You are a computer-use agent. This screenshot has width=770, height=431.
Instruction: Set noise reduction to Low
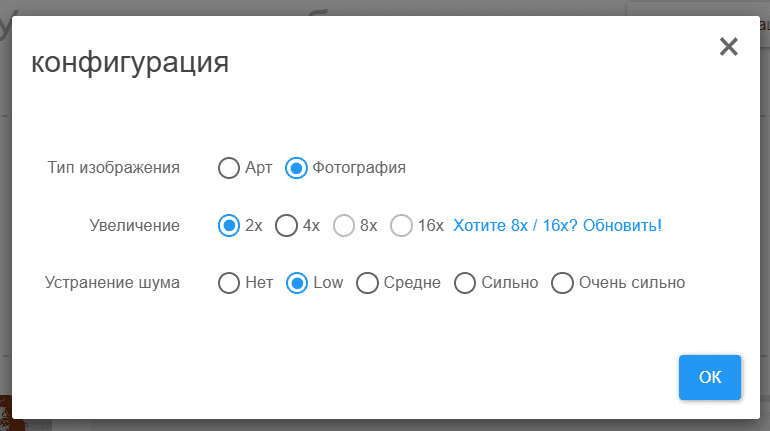(x=297, y=283)
